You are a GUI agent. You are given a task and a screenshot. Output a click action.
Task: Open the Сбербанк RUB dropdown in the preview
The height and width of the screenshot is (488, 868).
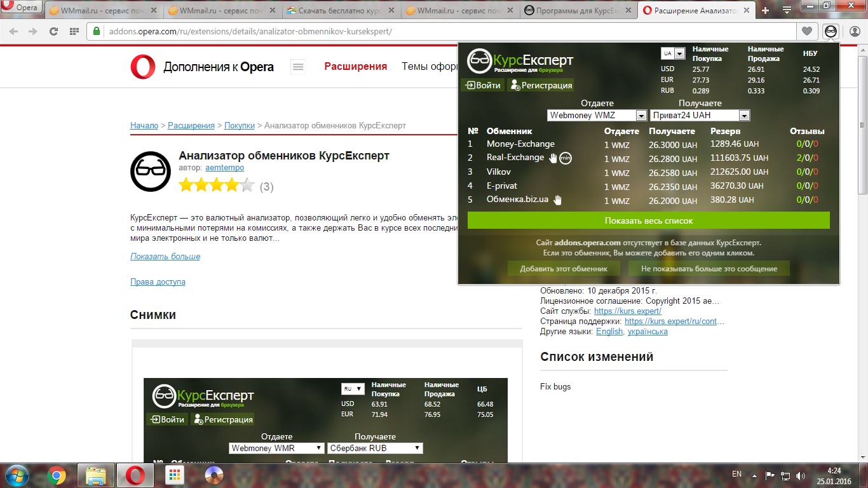pos(375,448)
